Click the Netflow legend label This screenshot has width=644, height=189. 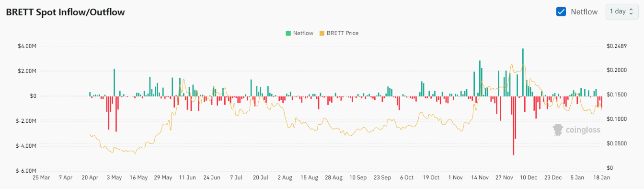click(x=303, y=33)
